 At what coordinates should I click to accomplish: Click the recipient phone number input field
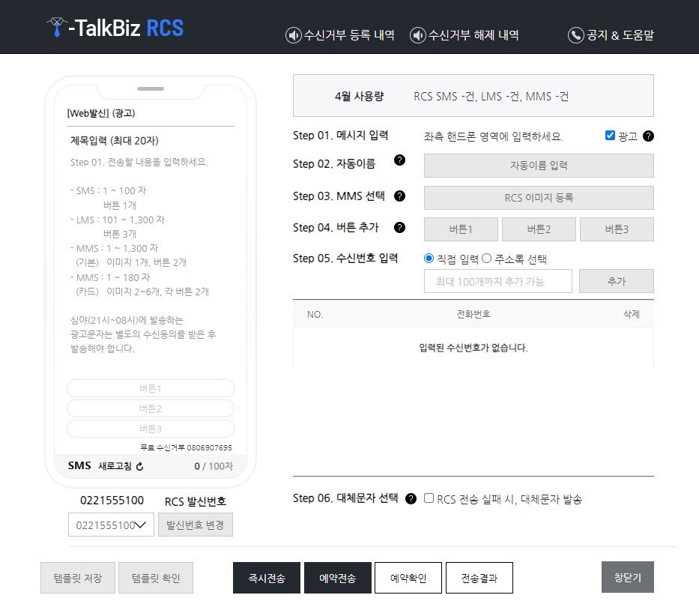click(497, 281)
